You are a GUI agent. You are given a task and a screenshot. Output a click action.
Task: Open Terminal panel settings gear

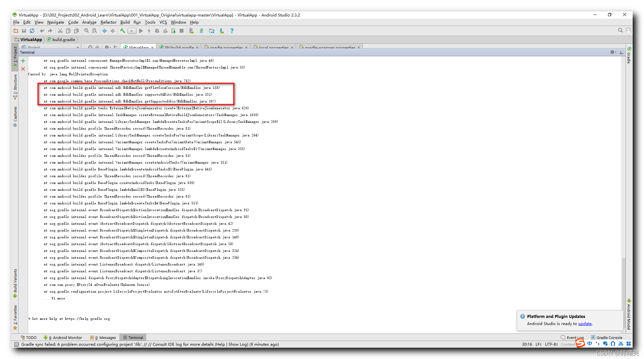coord(613,52)
